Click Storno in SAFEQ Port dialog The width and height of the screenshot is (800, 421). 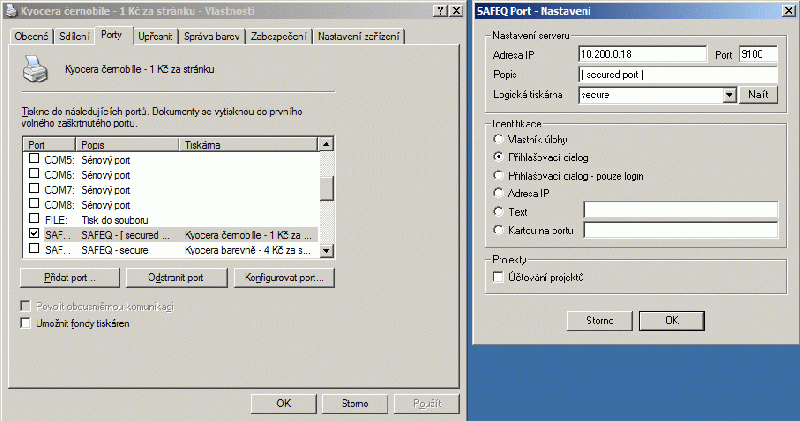pos(599,320)
